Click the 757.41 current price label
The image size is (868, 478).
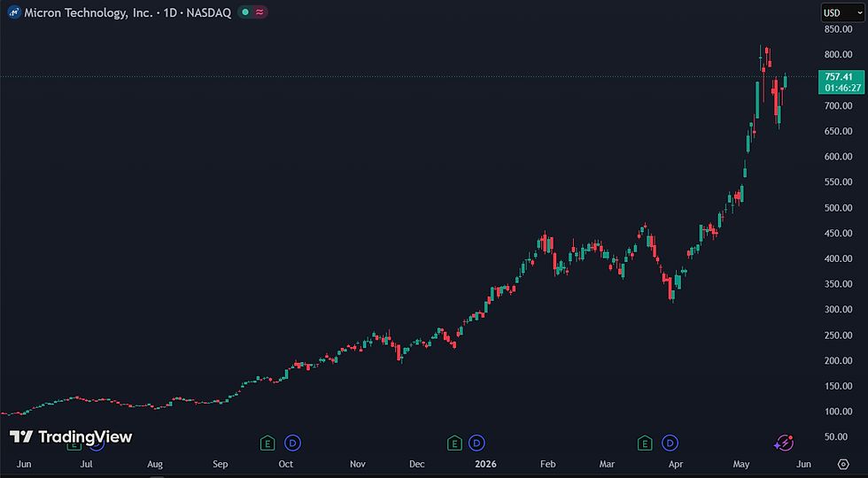[x=840, y=77]
